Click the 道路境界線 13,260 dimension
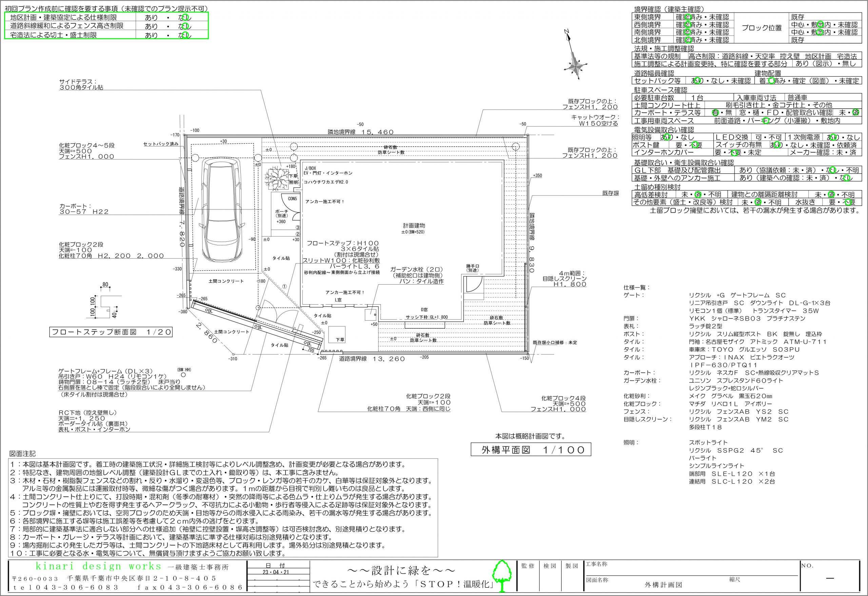Screen dimensions: 868x596 pyautogui.click(x=372, y=359)
